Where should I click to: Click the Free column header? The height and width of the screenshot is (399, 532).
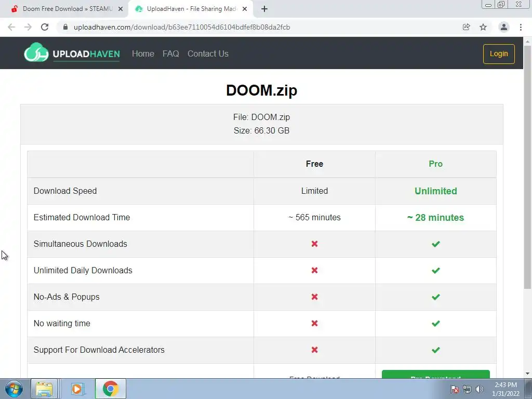[314, 164]
